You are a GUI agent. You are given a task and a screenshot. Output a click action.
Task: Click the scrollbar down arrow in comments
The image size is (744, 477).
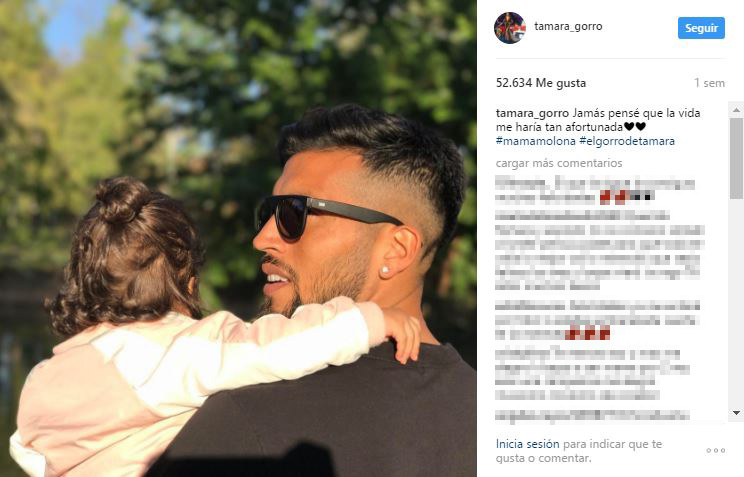coord(736,413)
